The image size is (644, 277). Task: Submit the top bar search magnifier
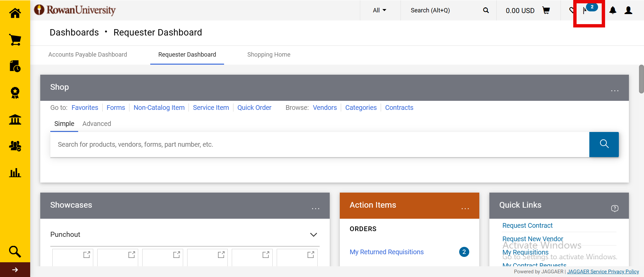click(486, 10)
